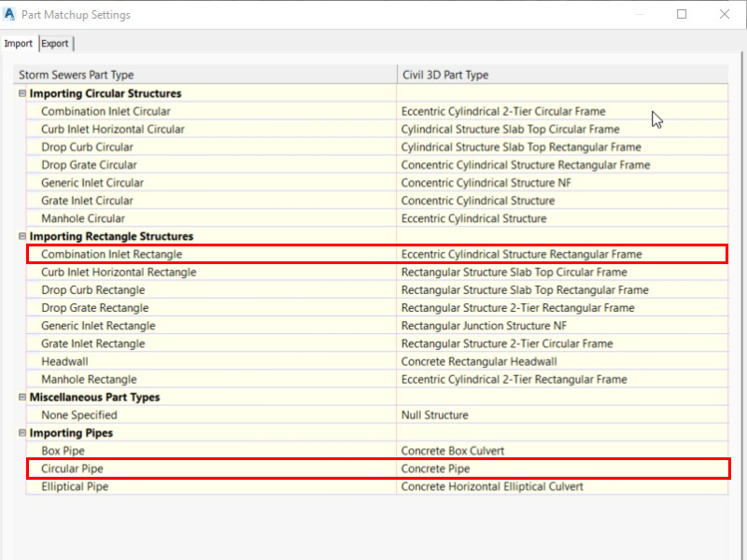Click the Eccentric Cylindrical 2-Tier Rectangular Frame value
Screen dimensions: 747x560
click(514, 379)
